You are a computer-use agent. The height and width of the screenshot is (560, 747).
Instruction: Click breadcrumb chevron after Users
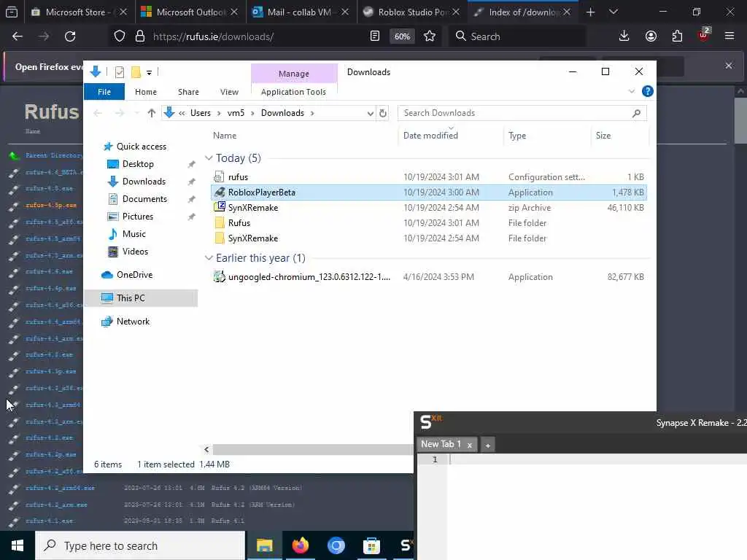pos(219,113)
